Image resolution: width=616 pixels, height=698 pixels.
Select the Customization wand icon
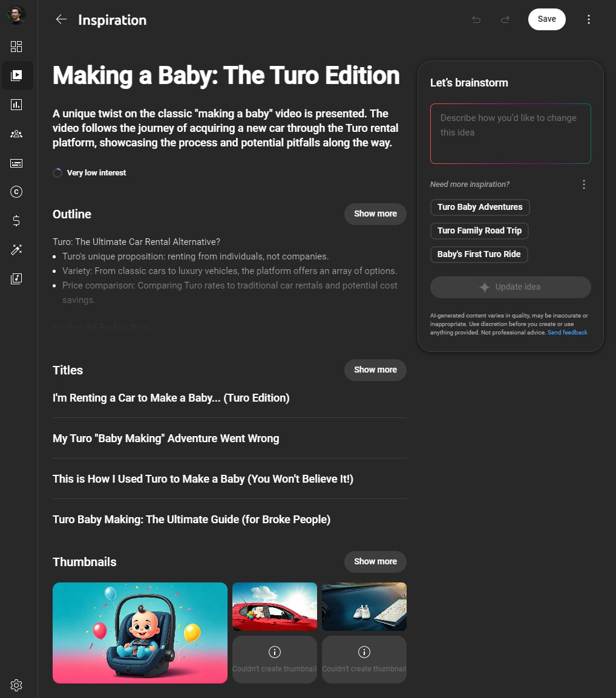16,250
